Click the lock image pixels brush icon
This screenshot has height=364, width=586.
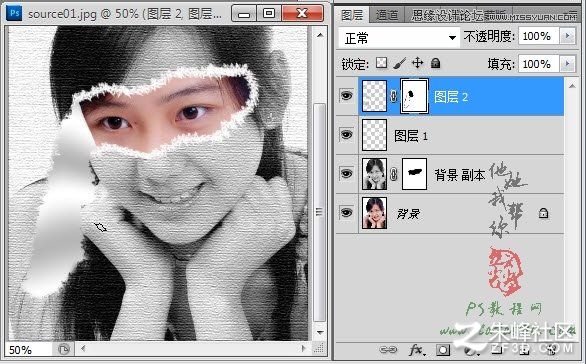(400, 63)
